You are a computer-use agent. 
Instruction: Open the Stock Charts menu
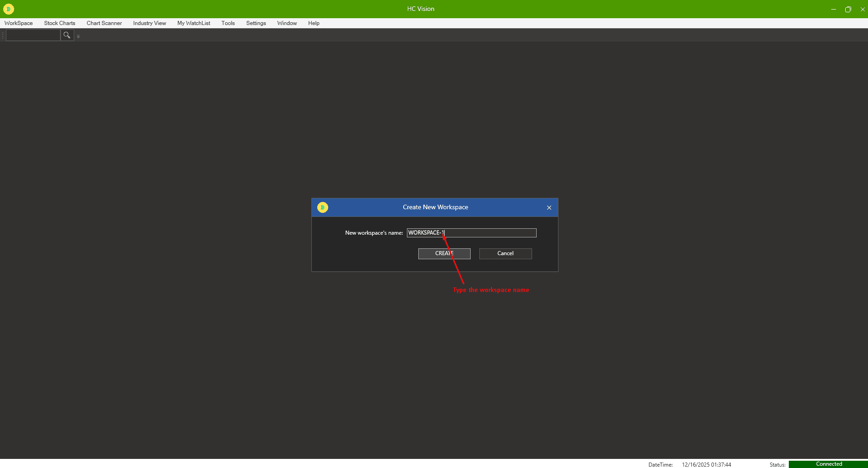[x=60, y=23]
